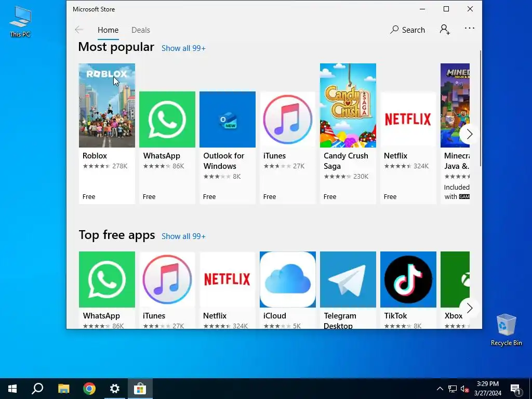532x399 pixels.
Task: Open the notification center icon
Action: [516, 389]
